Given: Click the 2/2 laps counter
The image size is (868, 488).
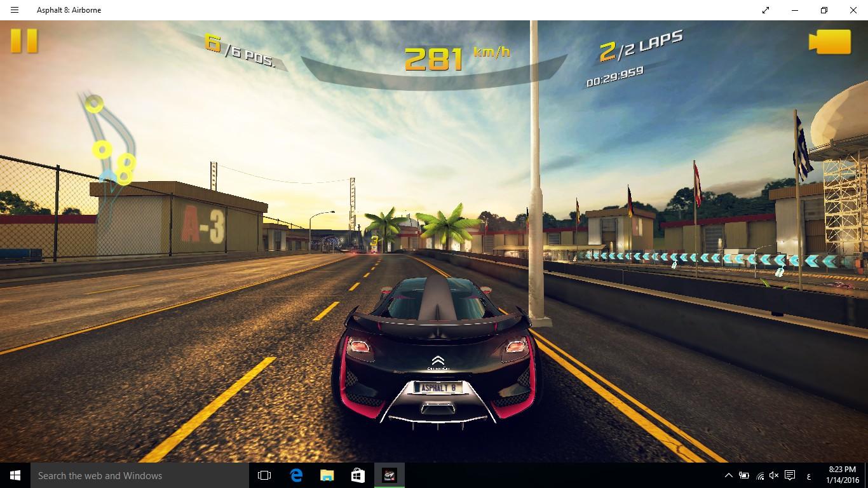Looking at the screenshot, I should pyautogui.click(x=640, y=46).
